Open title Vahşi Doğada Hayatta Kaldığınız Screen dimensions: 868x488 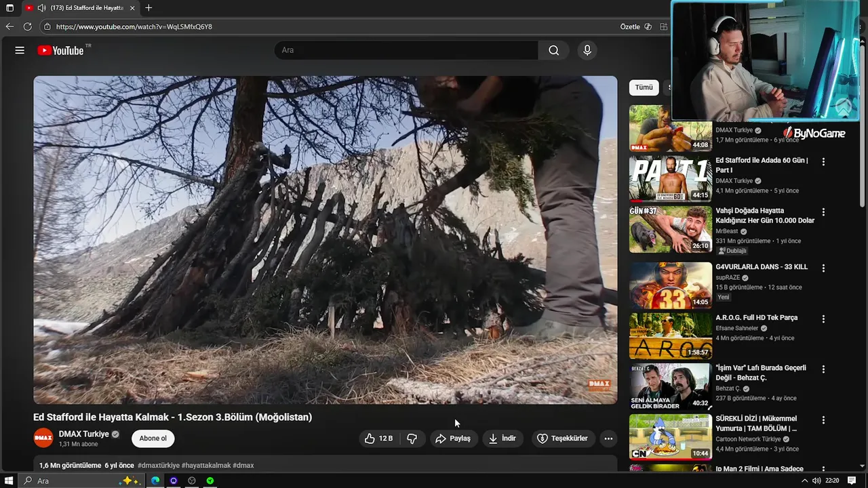[x=765, y=216]
